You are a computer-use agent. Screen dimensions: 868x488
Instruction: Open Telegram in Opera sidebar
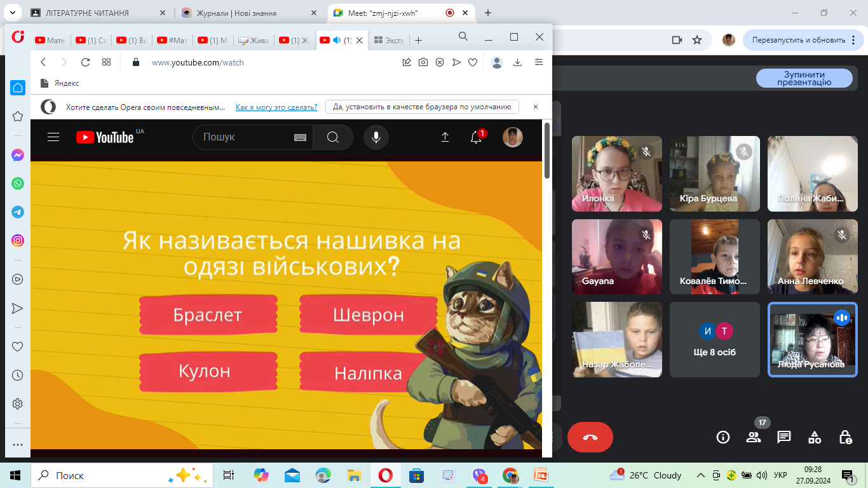[18, 212]
